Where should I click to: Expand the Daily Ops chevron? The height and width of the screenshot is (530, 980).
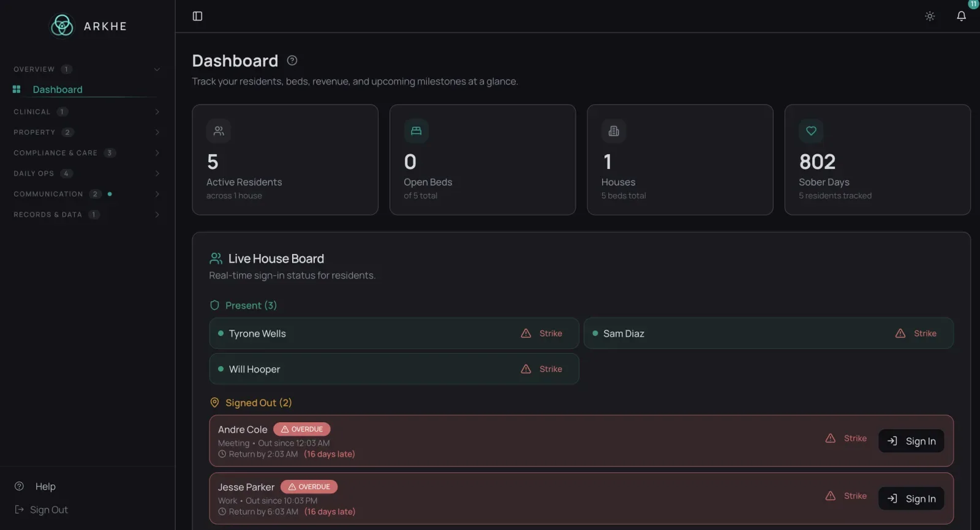157,174
